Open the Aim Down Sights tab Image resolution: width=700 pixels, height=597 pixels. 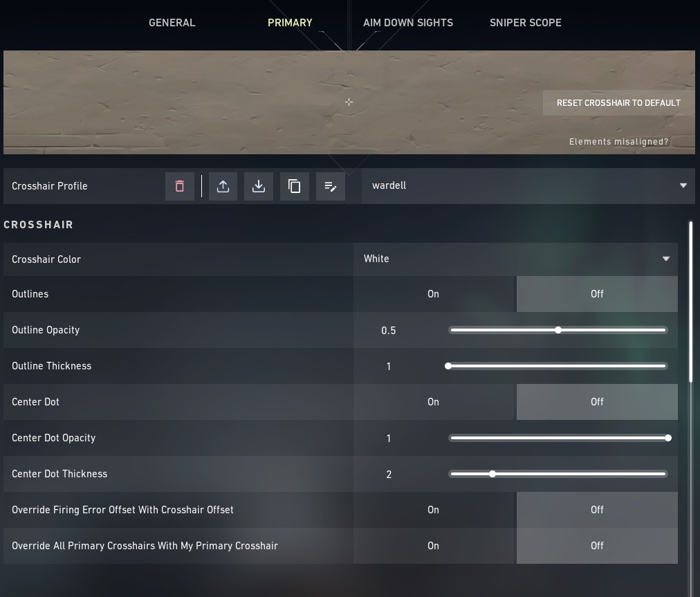tap(408, 23)
